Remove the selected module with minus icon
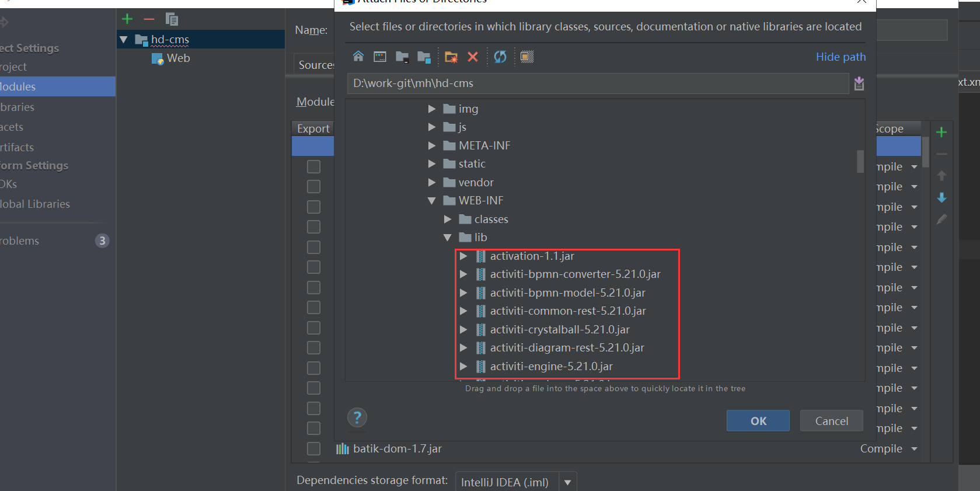Viewport: 980px width, 491px height. (149, 19)
